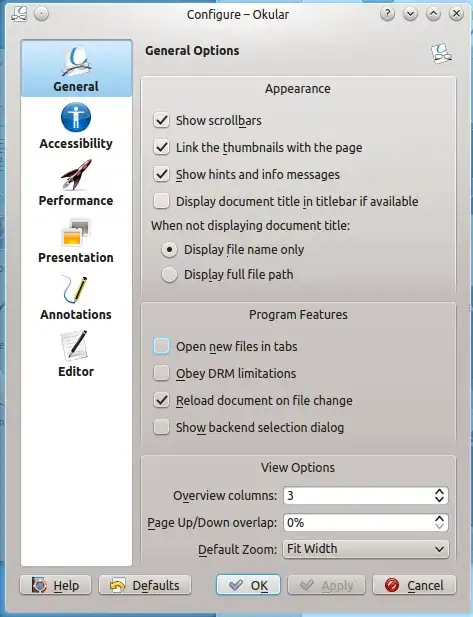The width and height of the screenshot is (473, 617).
Task: Select Display full file path radio option
Action: [169, 275]
